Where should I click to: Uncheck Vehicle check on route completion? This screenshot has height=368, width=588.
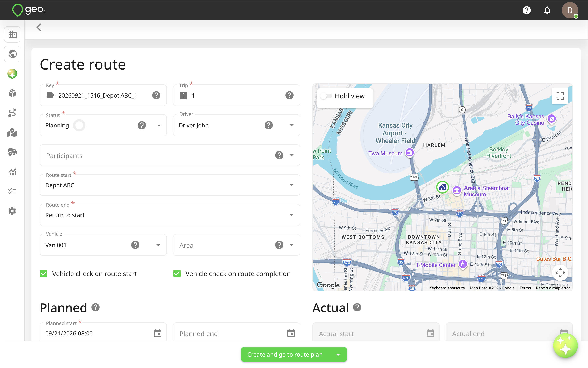click(x=177, y=274)
